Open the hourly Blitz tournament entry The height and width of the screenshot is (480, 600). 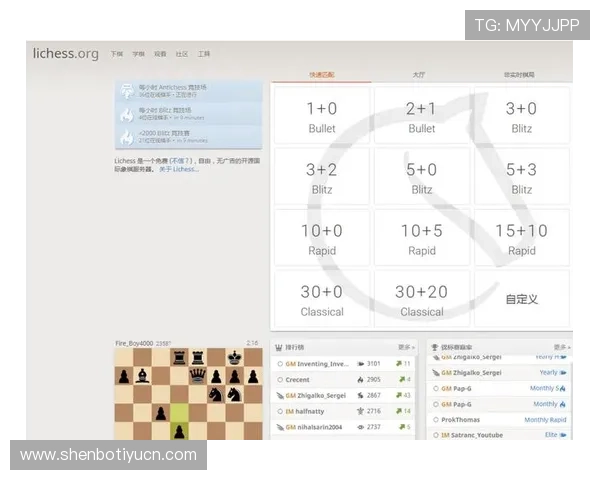click(x=189, y=114)
